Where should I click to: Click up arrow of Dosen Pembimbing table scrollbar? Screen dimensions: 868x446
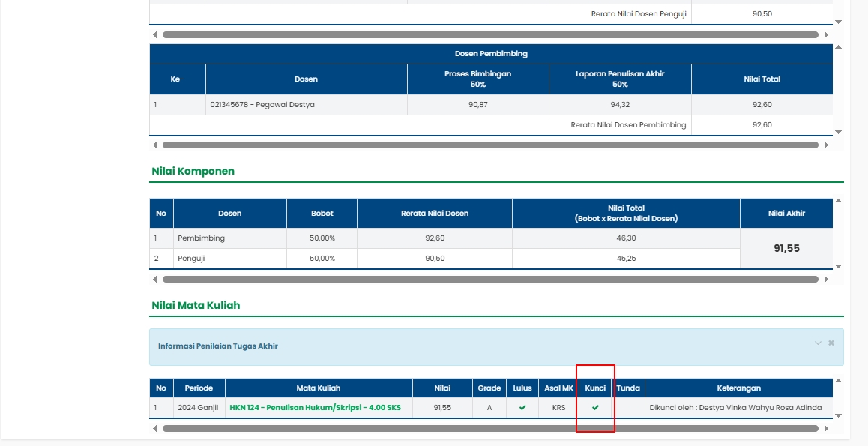pyautogui.click(x=838, y=47)
